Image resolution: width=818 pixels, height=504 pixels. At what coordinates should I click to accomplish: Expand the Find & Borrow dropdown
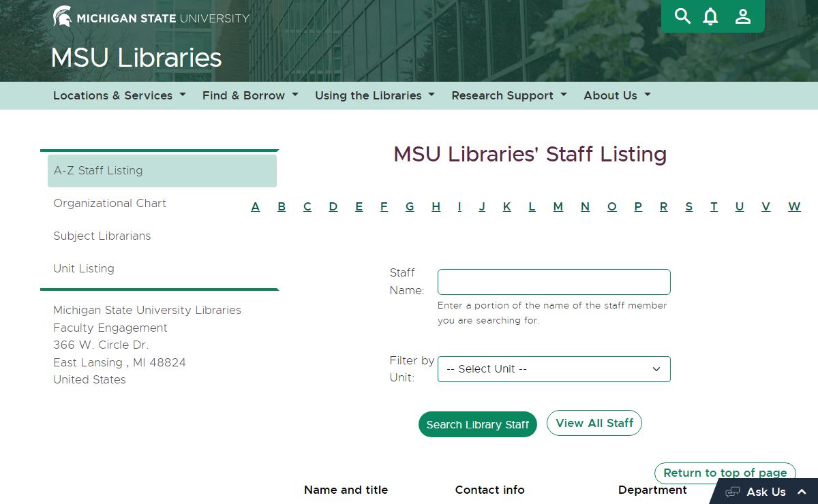click(250, 95)
